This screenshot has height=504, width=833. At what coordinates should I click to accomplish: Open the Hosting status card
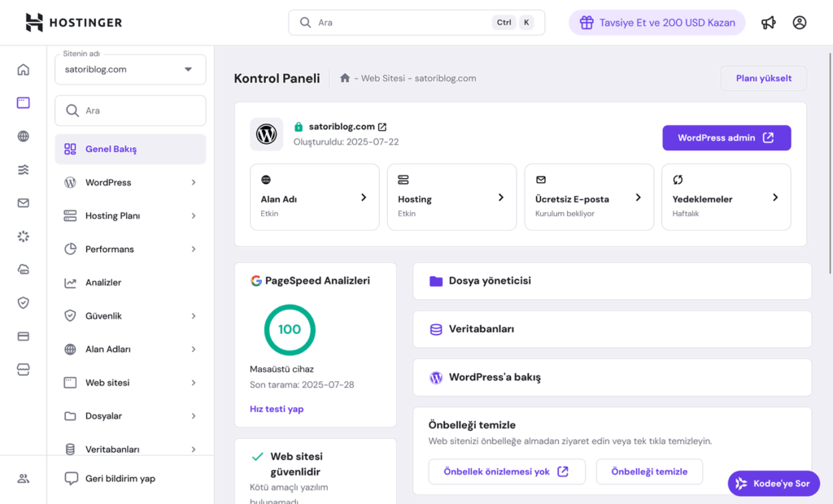pos(451,197)
